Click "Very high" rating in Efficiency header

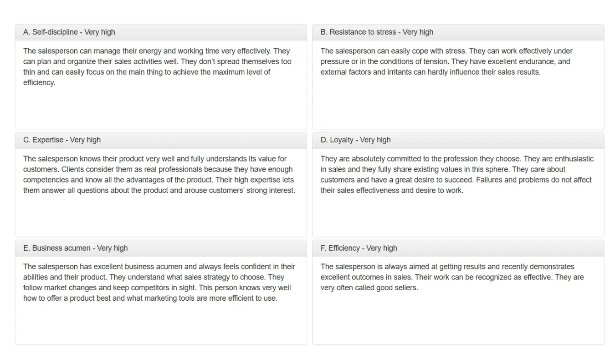[382, 248]
